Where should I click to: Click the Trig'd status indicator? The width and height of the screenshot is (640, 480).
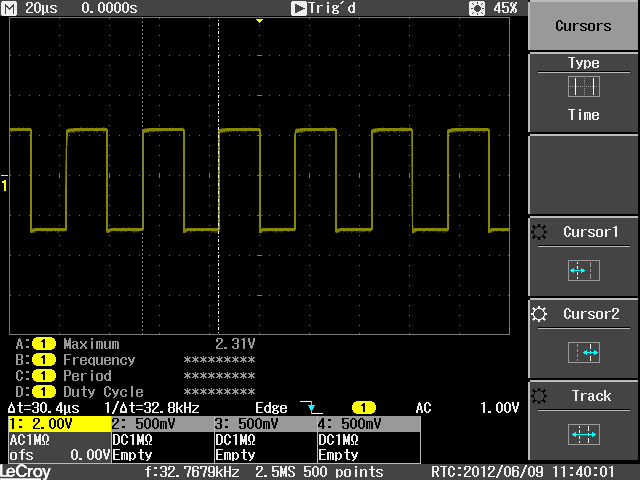(x=323, y=8)
